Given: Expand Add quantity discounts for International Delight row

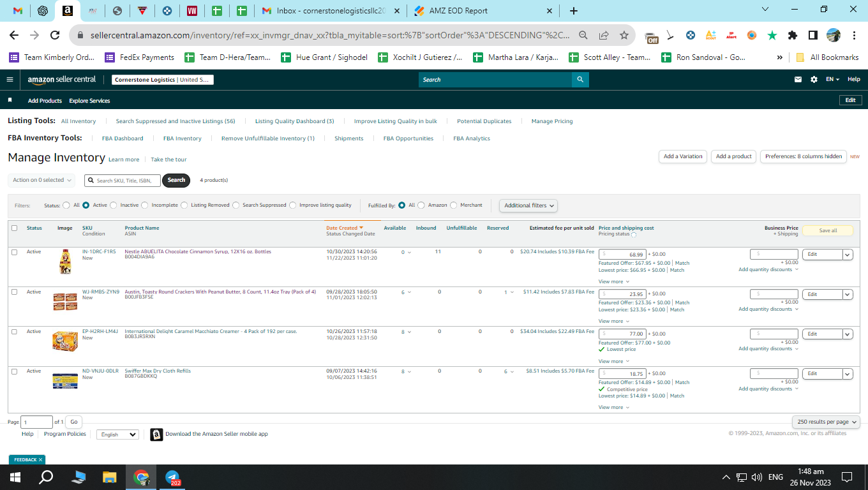Looking at the screenshot, I should click(x=768, y=349).
